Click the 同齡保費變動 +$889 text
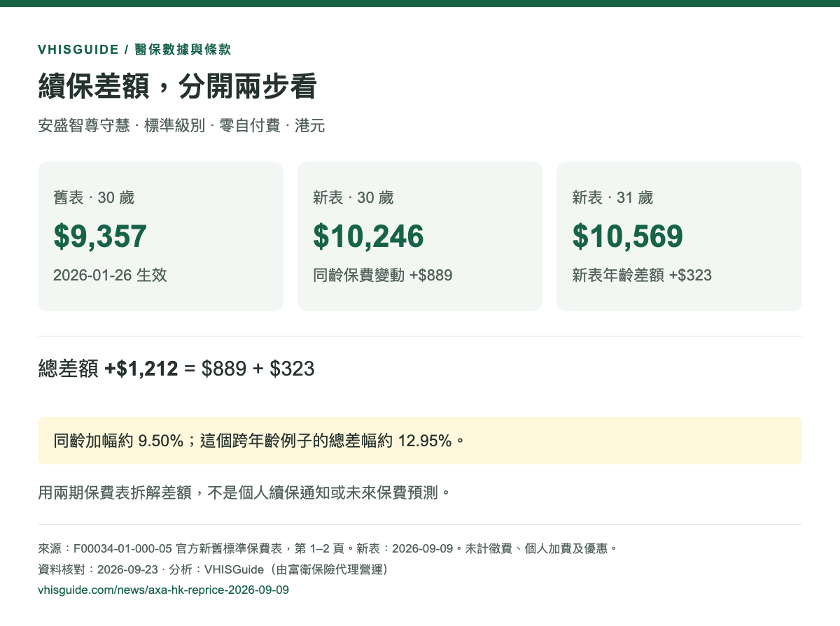This screenshot has width=840, height=626. (x=383, y=275)
